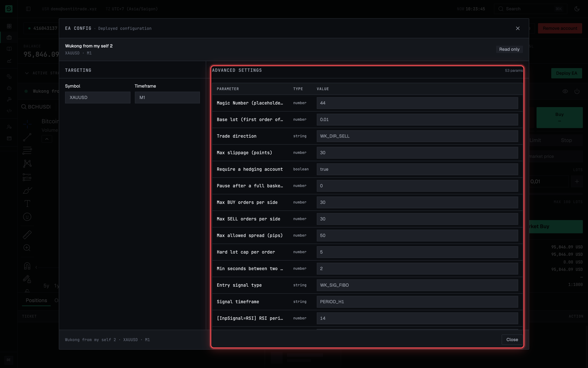Image resolution: width=588 pixels, height=368 pixels.
Task: Click RSI period value field 14
Action: [417, 318]
